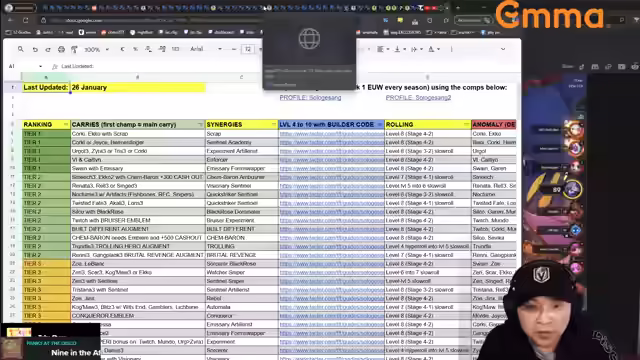
Task: Select column A header
Action: click(46, 77)
